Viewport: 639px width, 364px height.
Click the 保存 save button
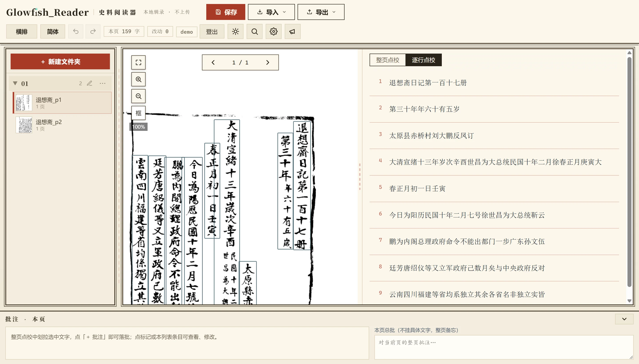[x=226, y=12]
